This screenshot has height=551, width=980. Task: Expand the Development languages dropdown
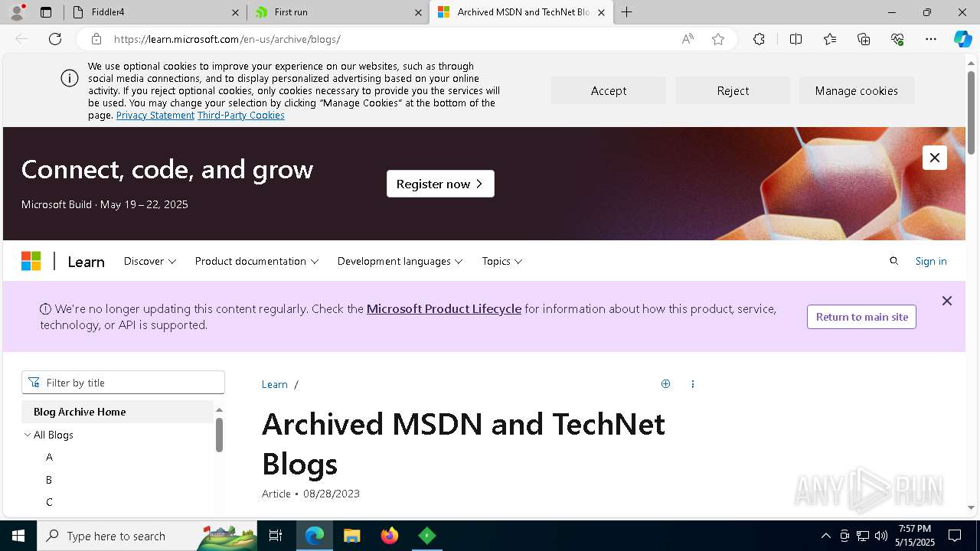click(x=400, y=261)
